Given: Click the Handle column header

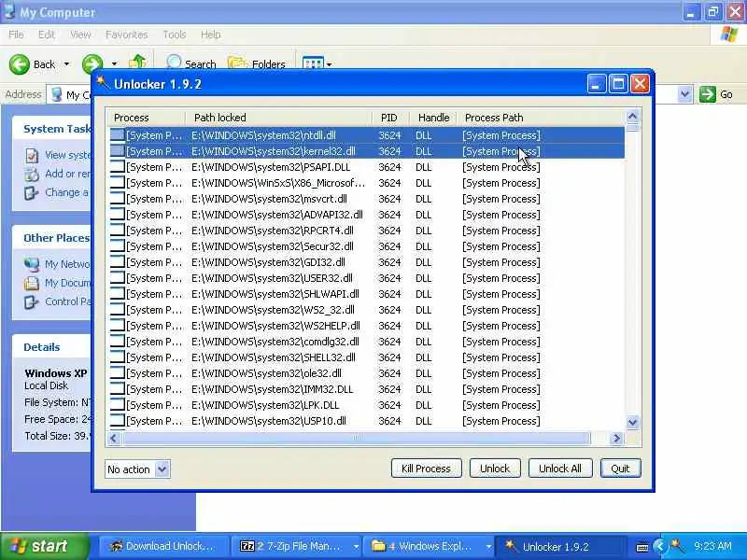Looking at the screenshot, I should [433, 118].
